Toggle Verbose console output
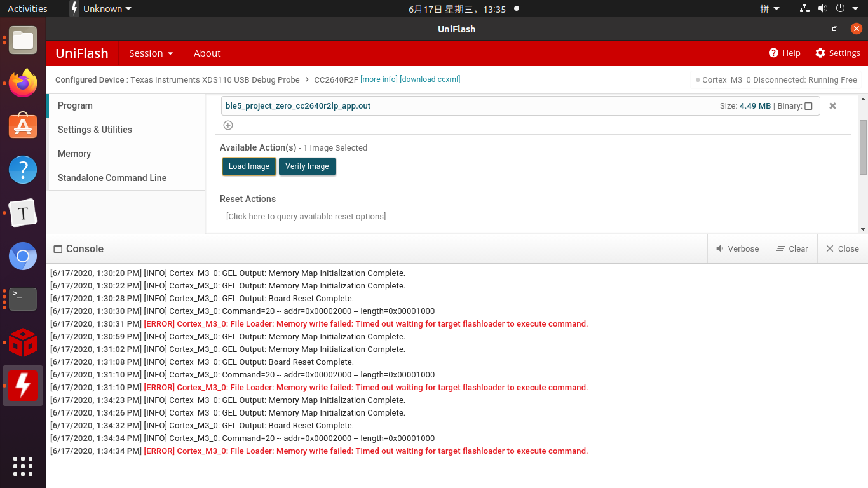 [x=737, y=248]
